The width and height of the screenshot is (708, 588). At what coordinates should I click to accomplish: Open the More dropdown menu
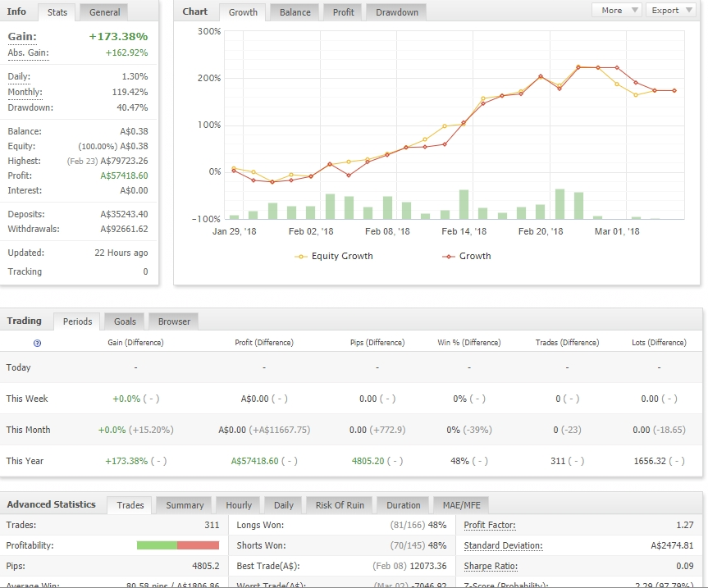tap(616, 11)
